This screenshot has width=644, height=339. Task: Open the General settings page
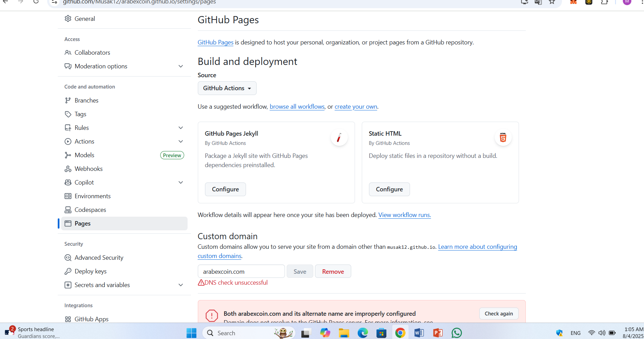(85, 19)
